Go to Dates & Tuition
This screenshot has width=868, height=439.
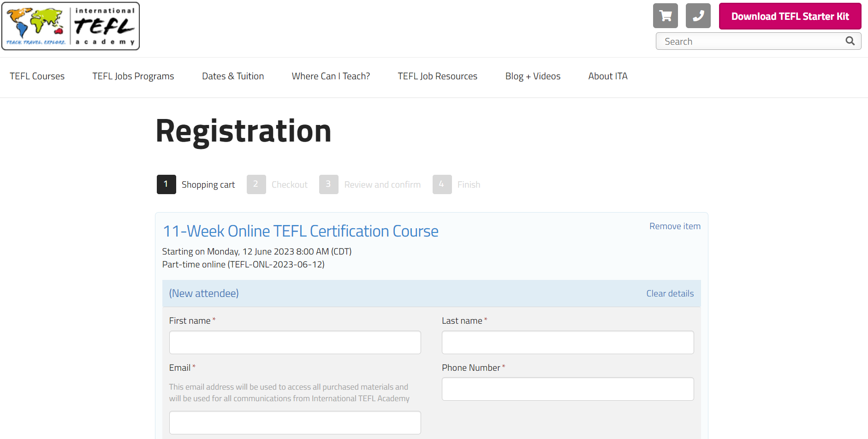coord(233,76)
